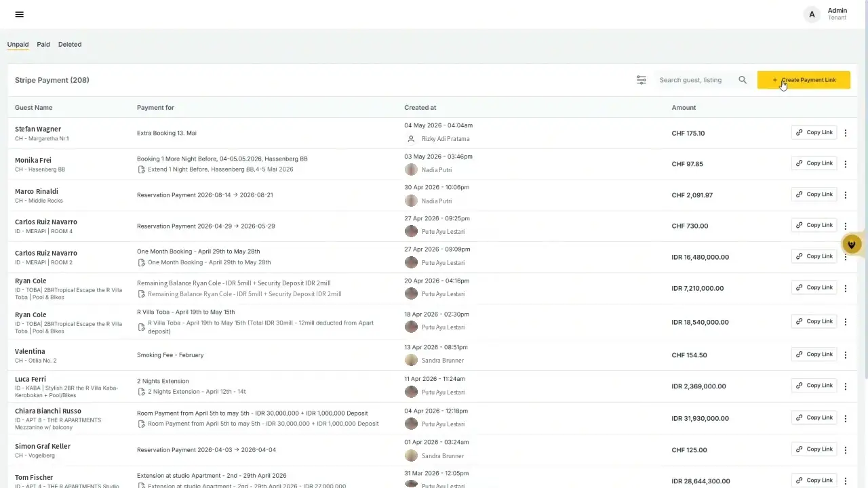868x488 pixels.
Task: Switch to the Deleted tab
Action: pyautogui.click(x=70, y=45)
